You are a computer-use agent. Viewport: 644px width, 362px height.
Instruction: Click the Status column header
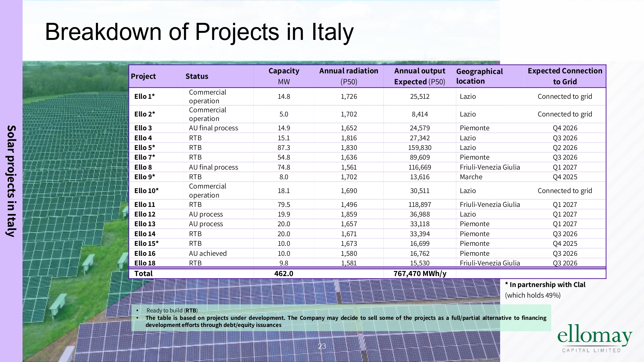coord(197,76)
